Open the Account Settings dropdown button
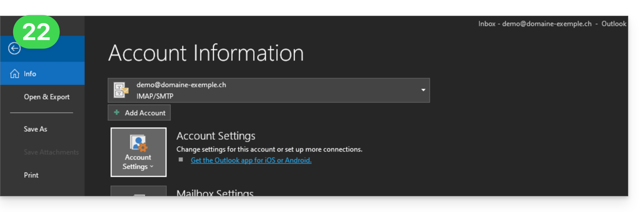This screenshot has width=644, height=212. (138, 152)
